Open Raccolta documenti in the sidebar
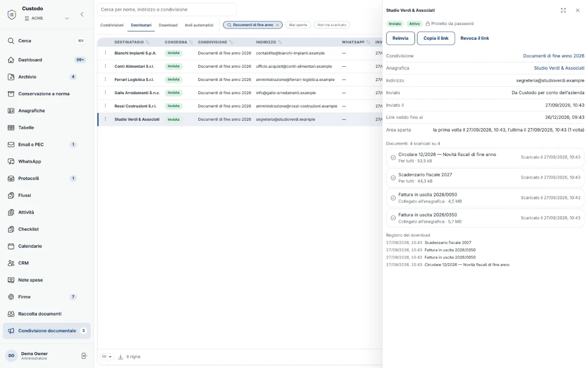 tap(47, 314)
